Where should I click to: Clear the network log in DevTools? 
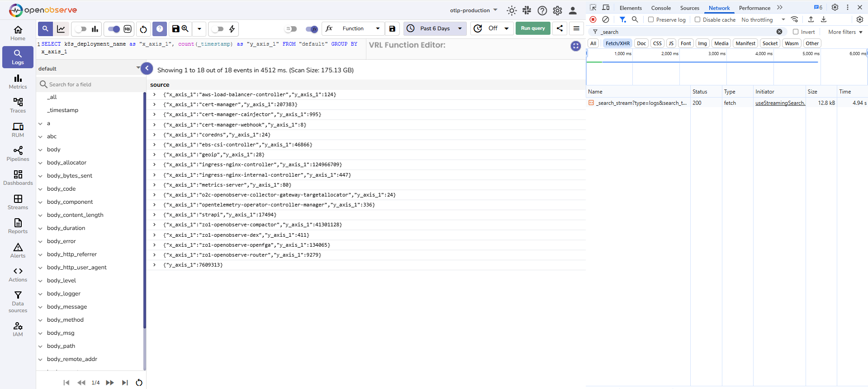click(x=606, y=19)
